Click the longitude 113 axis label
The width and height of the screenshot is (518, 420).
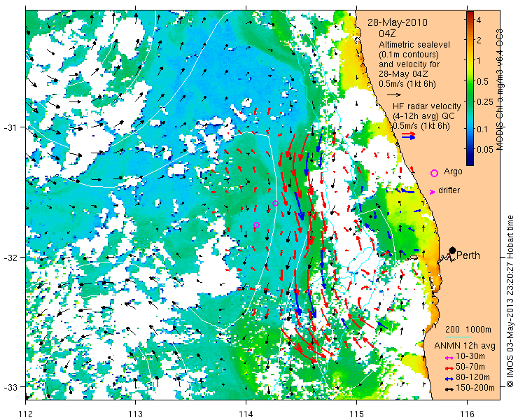[136, 413]
